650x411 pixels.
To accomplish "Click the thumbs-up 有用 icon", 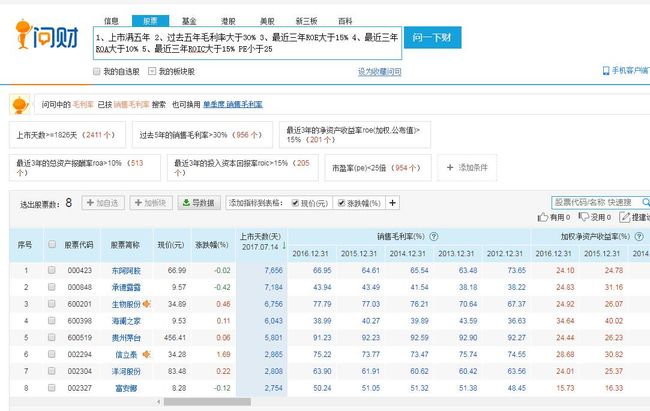I will (543, 217).
